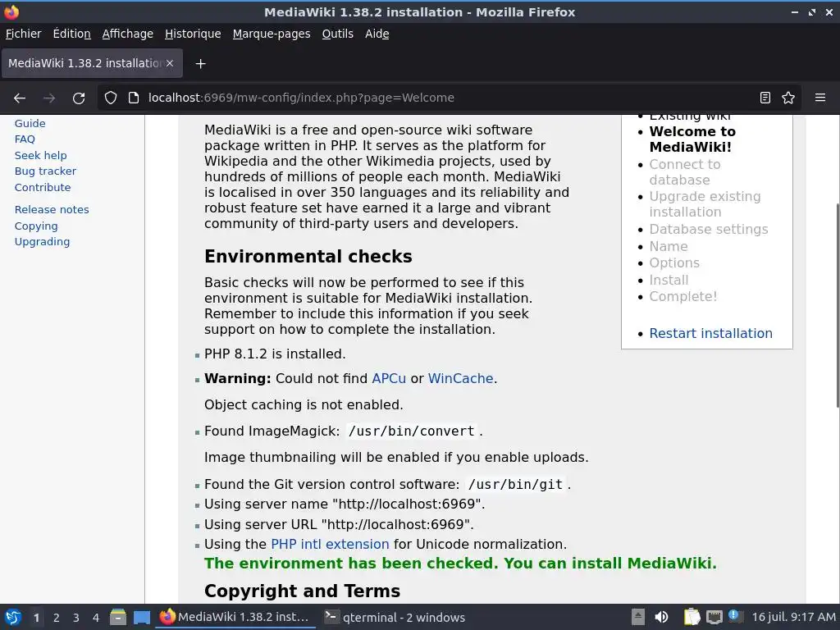The width and height of the screenshot is (840, 630).
Task: Click the taskbar clock showing 16 juil. 9:17 AM
Action: click(x=793, y=617)
